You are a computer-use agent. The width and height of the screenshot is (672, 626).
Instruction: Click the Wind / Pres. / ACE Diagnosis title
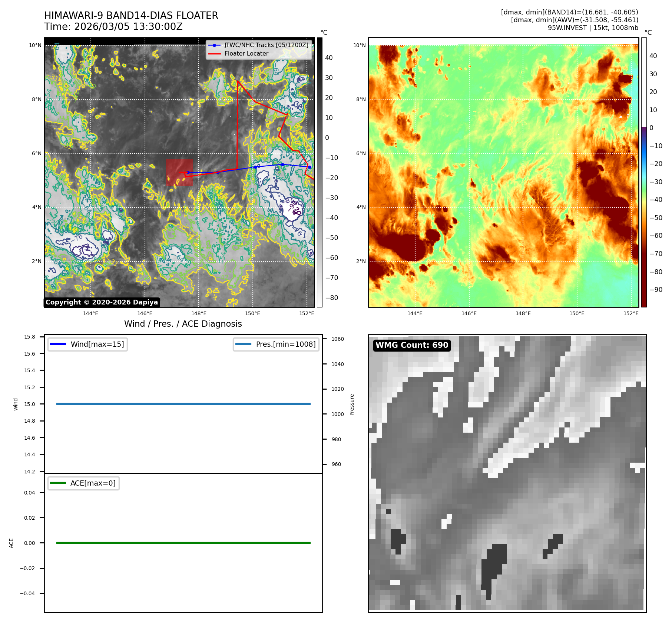tap(183, 324)
